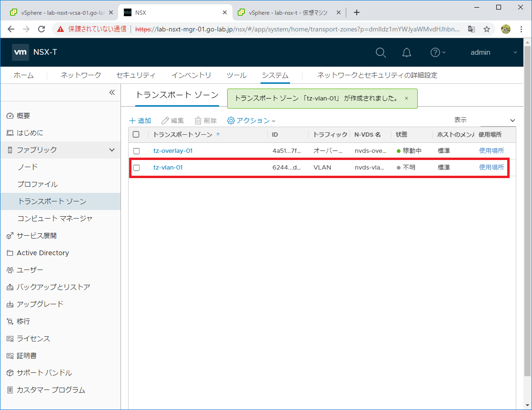The width and height of the screenshot is (532, 410).
Task: Click the 編集 edit button
Action: pyautogui.click(x=173, y=121)
